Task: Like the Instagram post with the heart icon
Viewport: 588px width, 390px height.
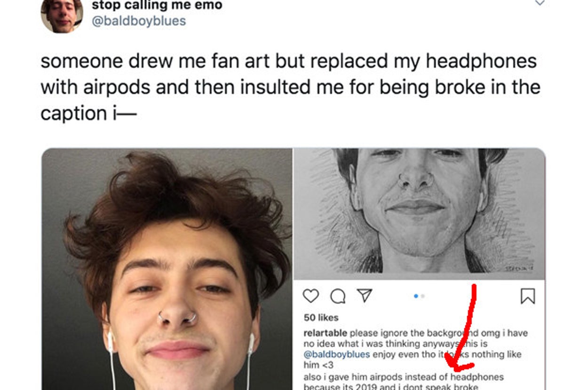Action: pos(311,296)
